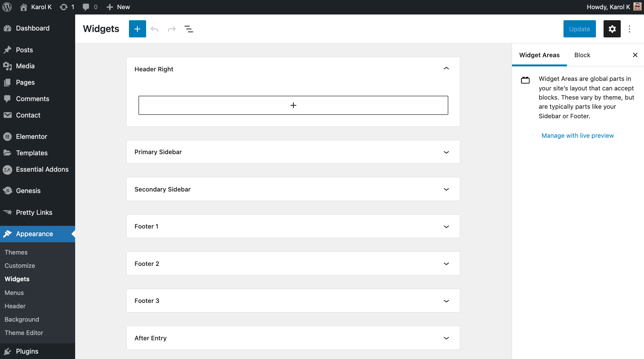
Task: Open Customize submenu link
Action: (20, 266)
